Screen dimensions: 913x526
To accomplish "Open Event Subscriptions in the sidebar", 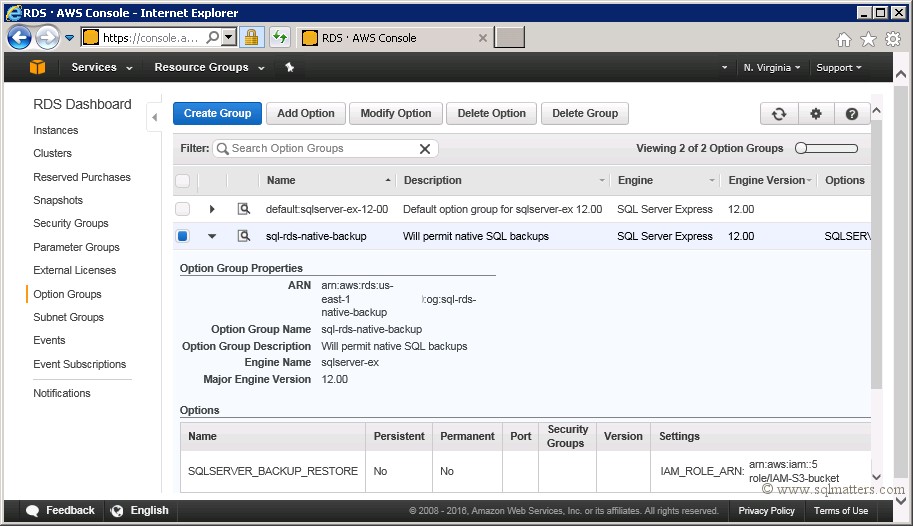I will pos(79,364).
